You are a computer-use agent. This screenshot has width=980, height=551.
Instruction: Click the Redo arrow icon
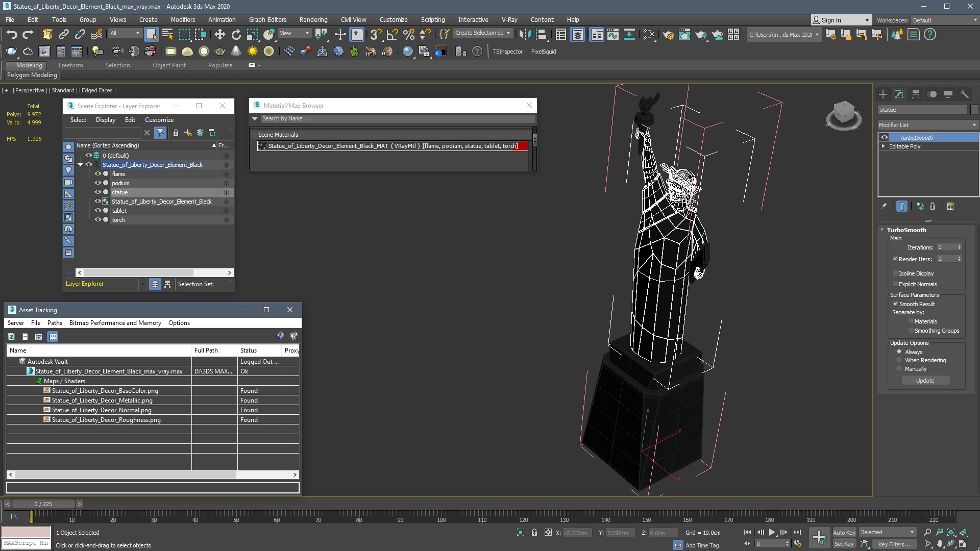point(28,35)
